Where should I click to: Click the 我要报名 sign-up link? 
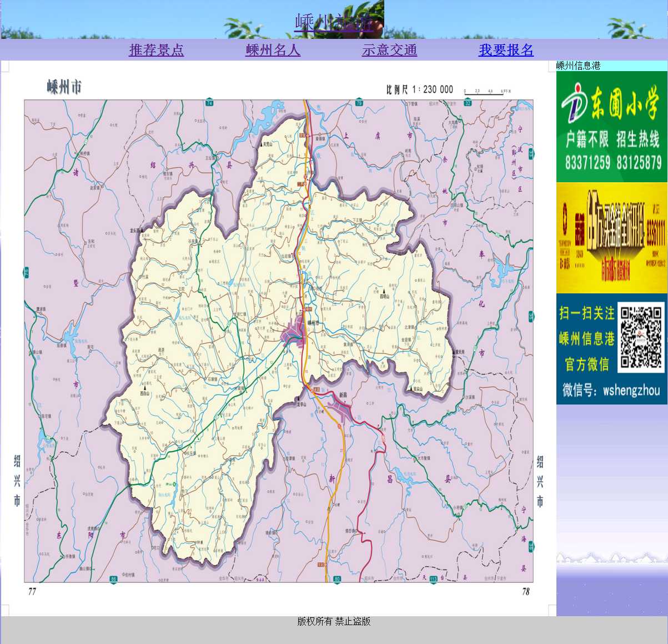[x=506, y=50]
